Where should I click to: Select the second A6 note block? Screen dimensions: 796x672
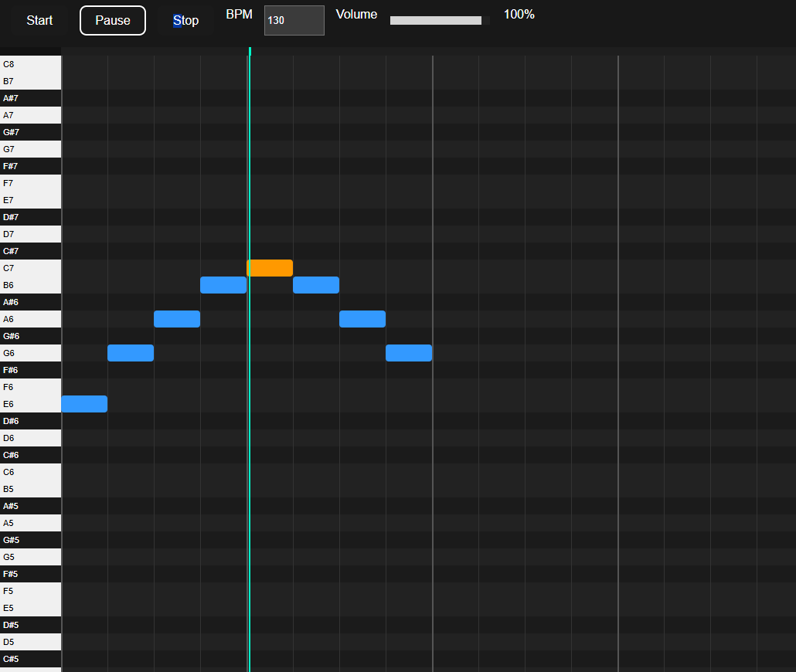[362, 319]
